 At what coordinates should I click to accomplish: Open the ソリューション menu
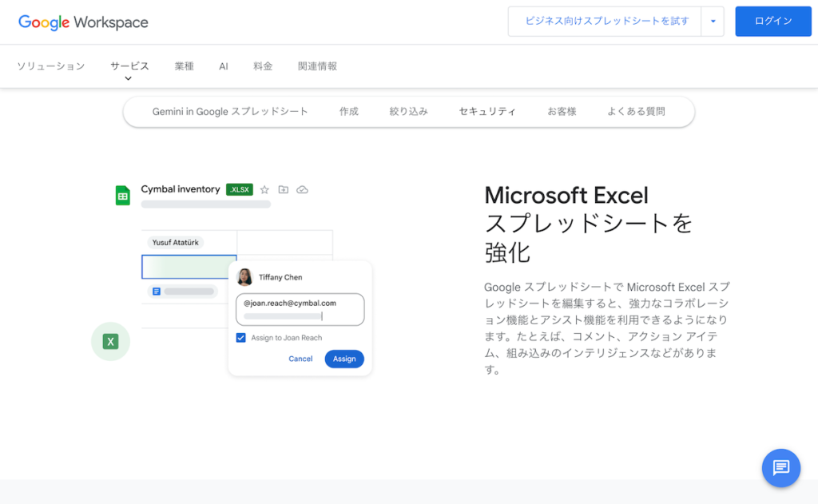pos(50,66)
